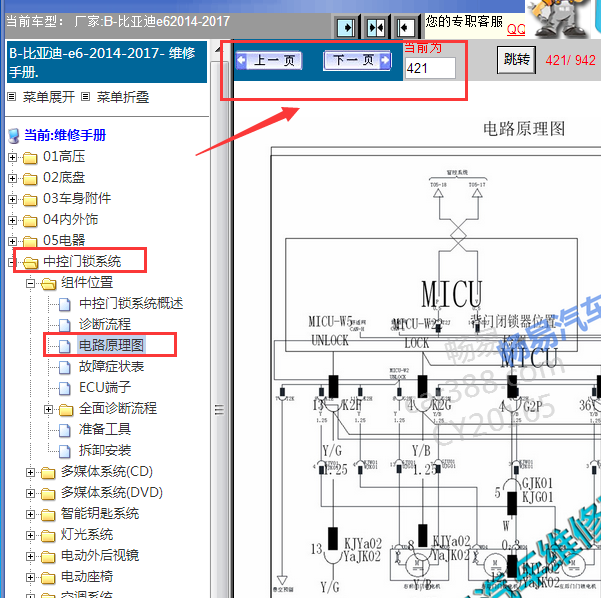
Task: Expand the 04内外饰 folder
Action: coord(12,220)
